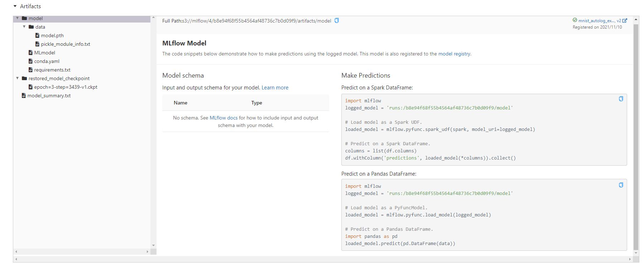Click the Name column header
Viewport: 644px width, 264px height.
point(181,103)
